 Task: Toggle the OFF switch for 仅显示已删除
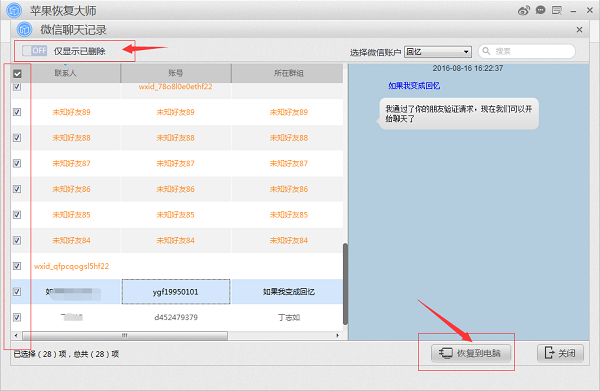[34, 51]
